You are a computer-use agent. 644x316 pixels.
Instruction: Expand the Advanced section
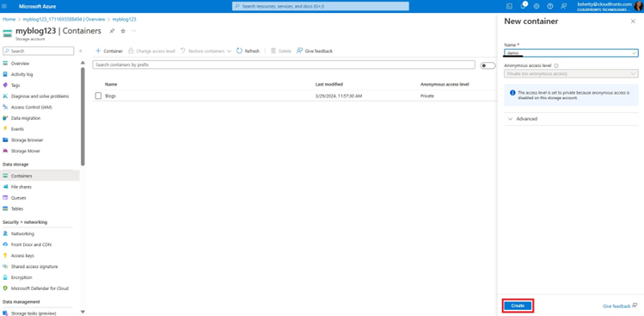pyautogui.click(x=571, y=119)
